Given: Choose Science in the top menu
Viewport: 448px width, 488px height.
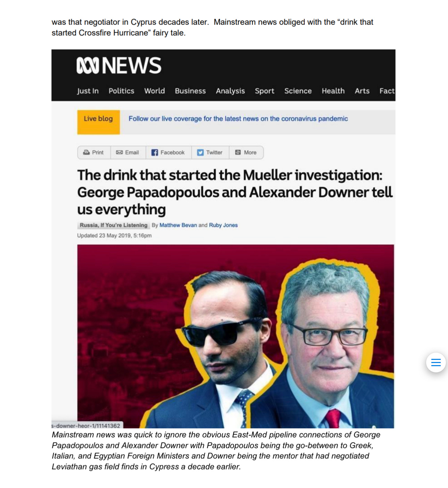Looking at the screenshot, I should [298, 91].
